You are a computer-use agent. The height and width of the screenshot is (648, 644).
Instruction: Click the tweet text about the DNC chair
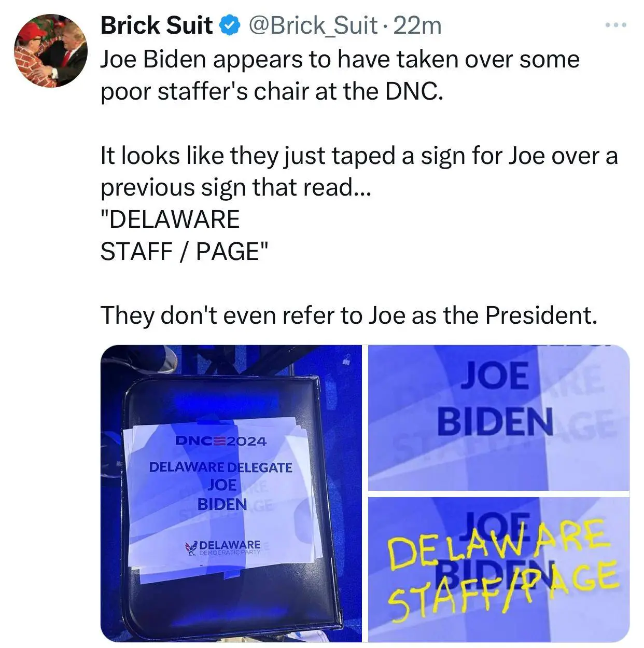340,75
